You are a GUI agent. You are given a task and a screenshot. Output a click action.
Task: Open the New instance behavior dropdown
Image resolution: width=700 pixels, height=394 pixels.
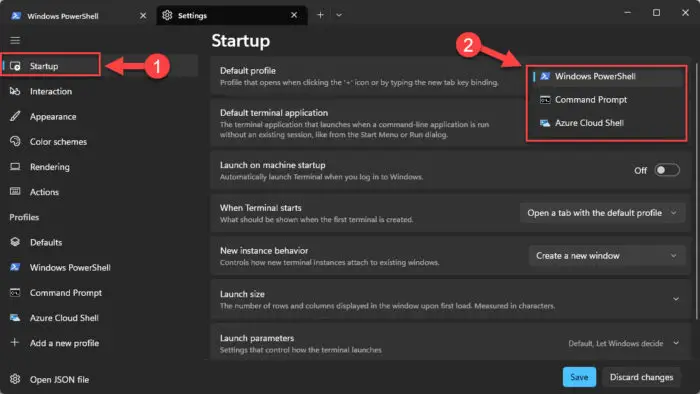click(607, 256)
